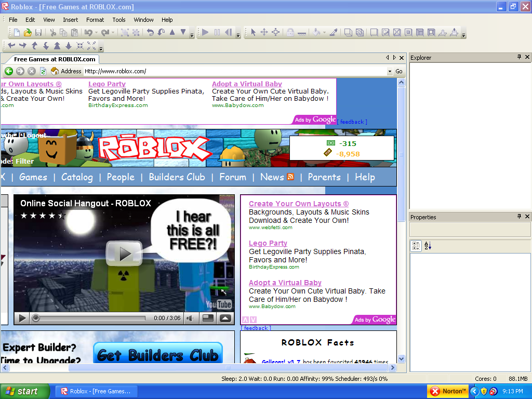
Task: Open the Tools menu
Action: pos(119,20)
